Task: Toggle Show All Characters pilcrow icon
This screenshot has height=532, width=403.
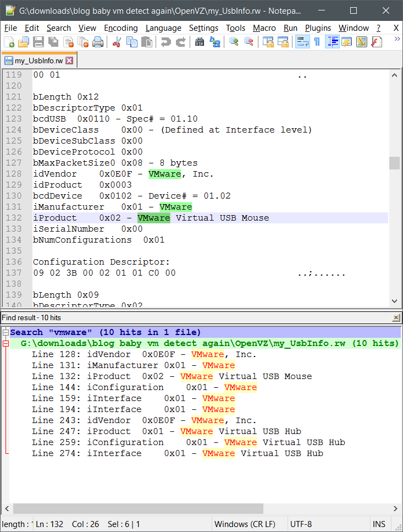Action: tap(317, 42)
